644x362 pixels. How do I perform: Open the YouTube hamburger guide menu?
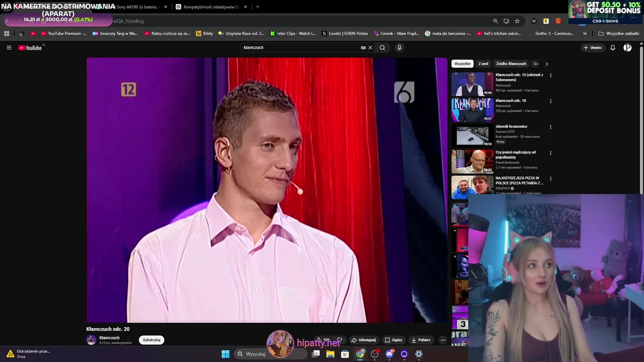pyautogui.click(x=9, y=48)
